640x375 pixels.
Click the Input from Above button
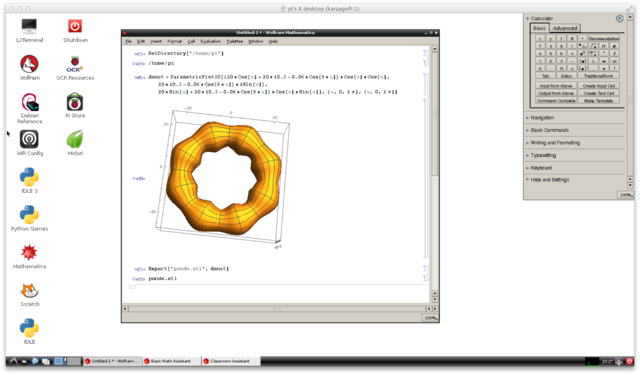click(556, 86)
